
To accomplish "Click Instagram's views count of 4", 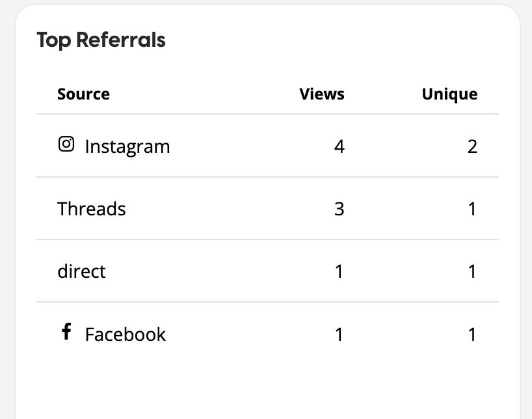I will [x=339, y=146].
